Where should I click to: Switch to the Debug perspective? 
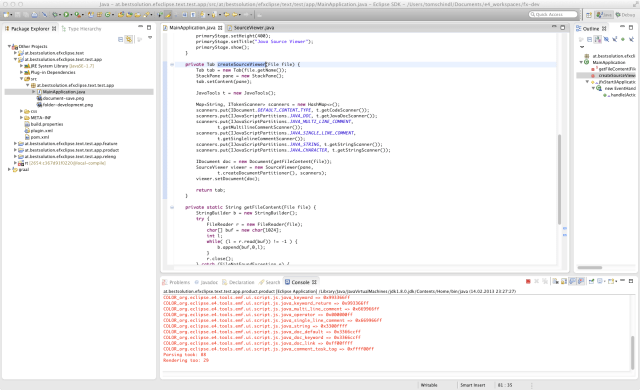tap(626, 15)
